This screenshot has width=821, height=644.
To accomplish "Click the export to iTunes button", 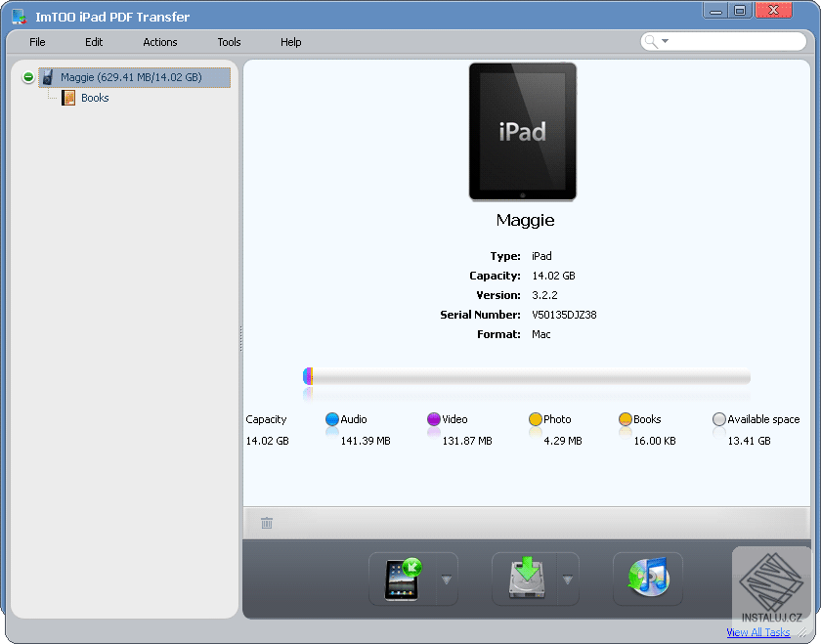I will coord(648,580).
